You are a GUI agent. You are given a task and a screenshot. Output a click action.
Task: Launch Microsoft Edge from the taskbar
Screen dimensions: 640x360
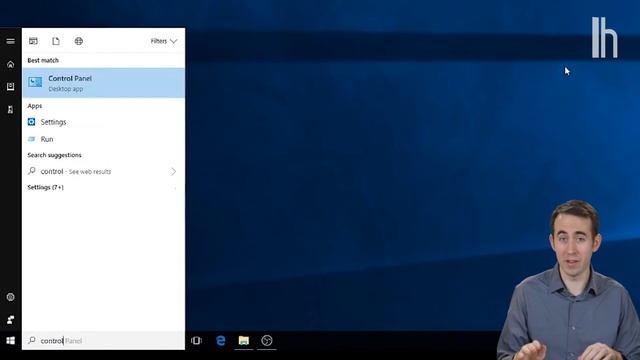(x=220, y=340)
